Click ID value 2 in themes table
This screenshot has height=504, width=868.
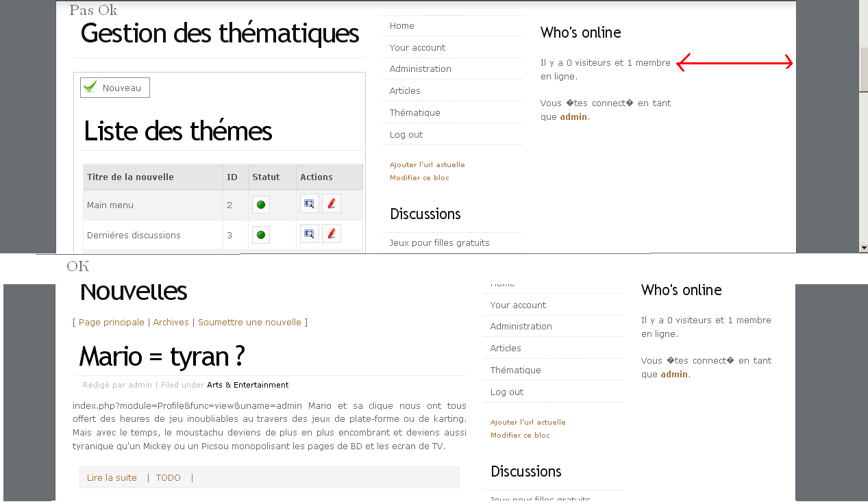tap(230, 205)
